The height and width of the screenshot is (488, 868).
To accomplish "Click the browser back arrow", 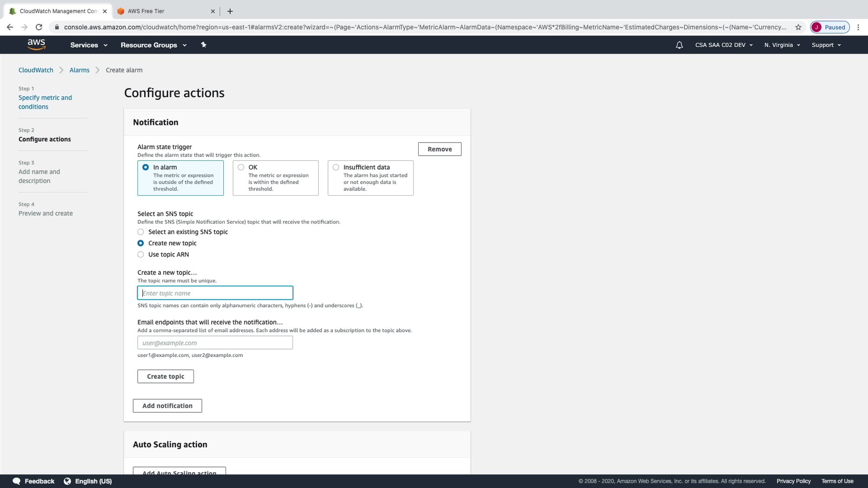I will pyautogui.click(x=10, y=27).
